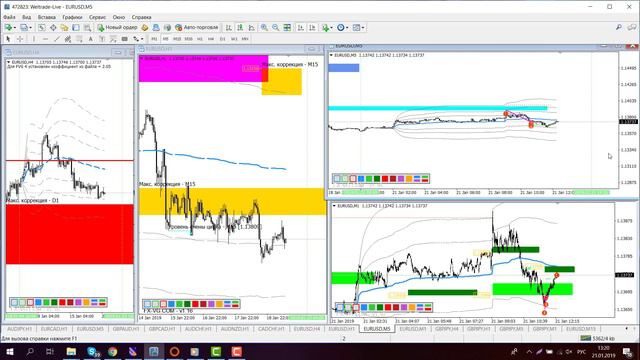
Task: Enable the H4 timeframe button
Action: coord(211,39)
